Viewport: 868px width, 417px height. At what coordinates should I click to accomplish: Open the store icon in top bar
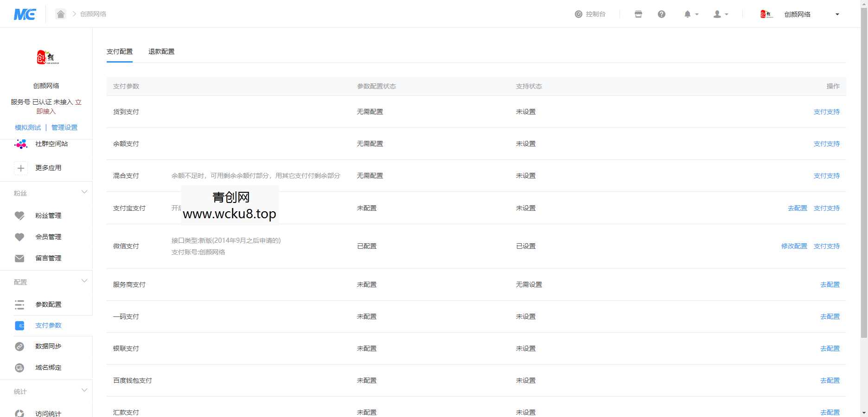click(x=638, y=14)
